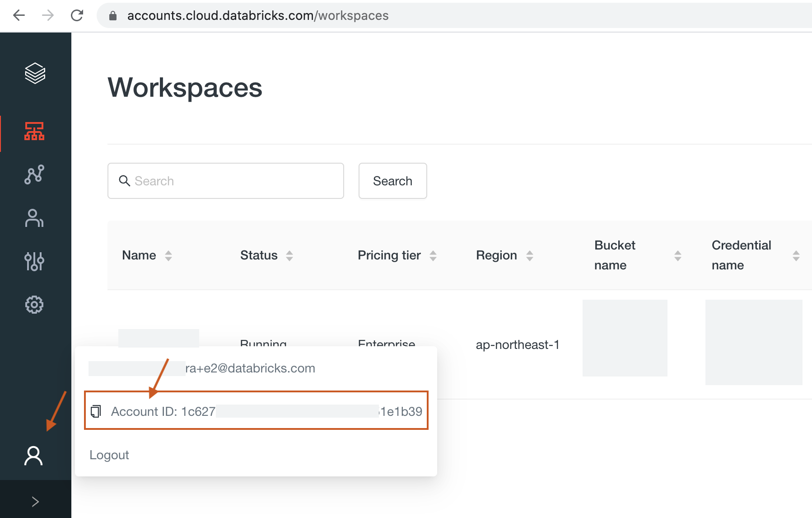The width and height of the screenshot is (812, 518).
Task: Click the Search button
Action: [x=392, y=181]
